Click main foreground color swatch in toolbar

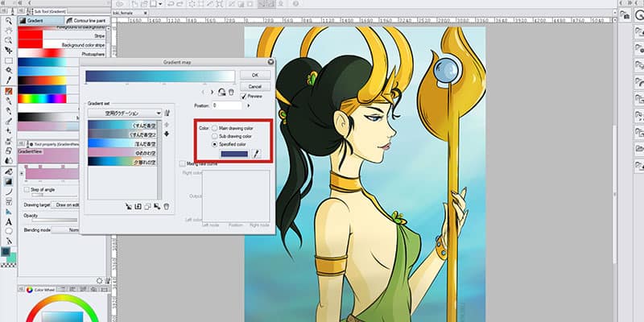pyautogui.click(x=6, y=251)
